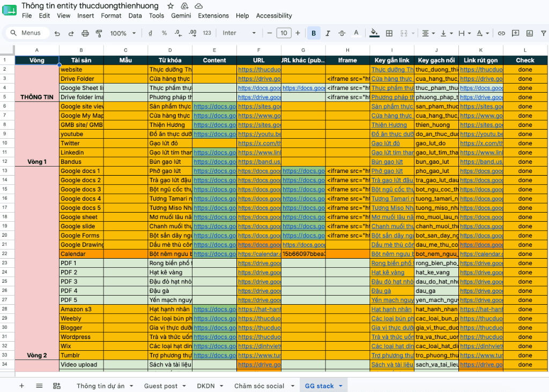Switch to Chăm sóc social sheet
Image resolution: width=549 pixels, height=392 pixels.
click(x=259, y=386)
